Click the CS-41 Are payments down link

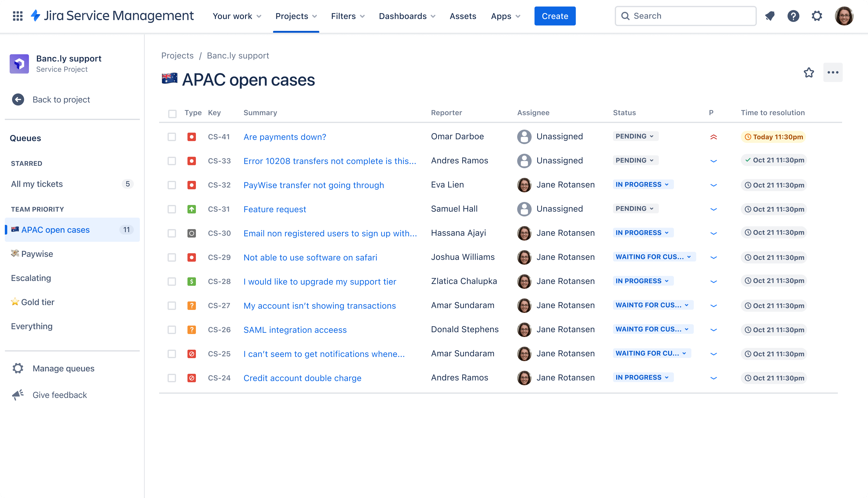pos(285,137)
